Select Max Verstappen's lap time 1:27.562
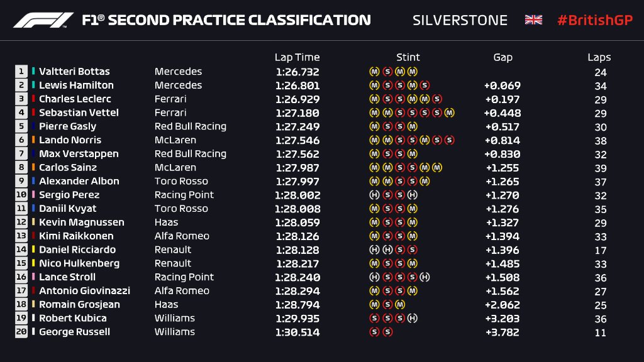Image resolution: width=644 pixels, height=362 pixels. pyautogui.click(x=297, y=154)
